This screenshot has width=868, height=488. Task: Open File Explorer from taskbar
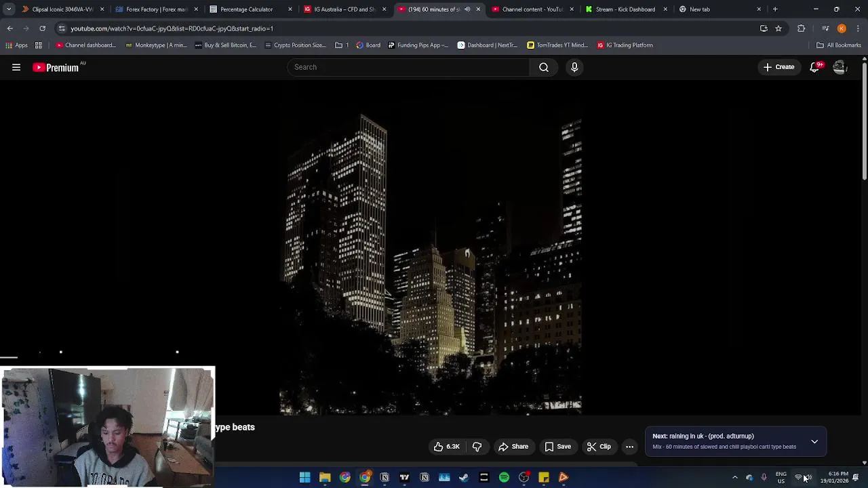pyautogui.click(x=325, y=478)
